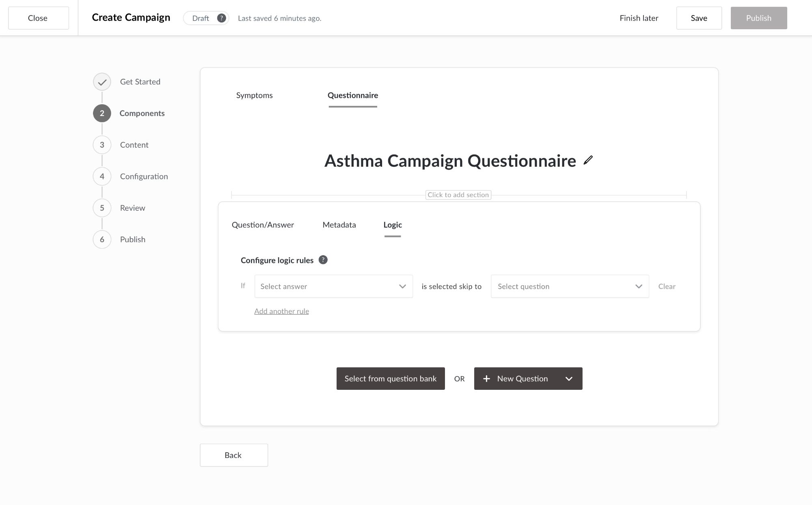This screenshot has width=812, height=505.
Task: Click to add section divider
Action: [x=458, y=195]
